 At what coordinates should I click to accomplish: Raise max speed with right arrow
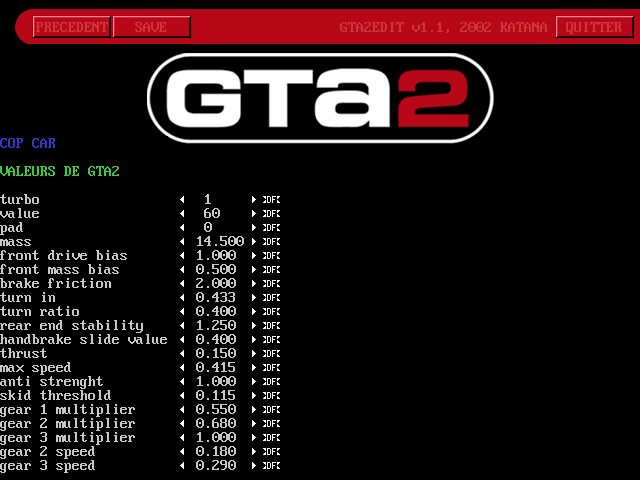(253, 367)
